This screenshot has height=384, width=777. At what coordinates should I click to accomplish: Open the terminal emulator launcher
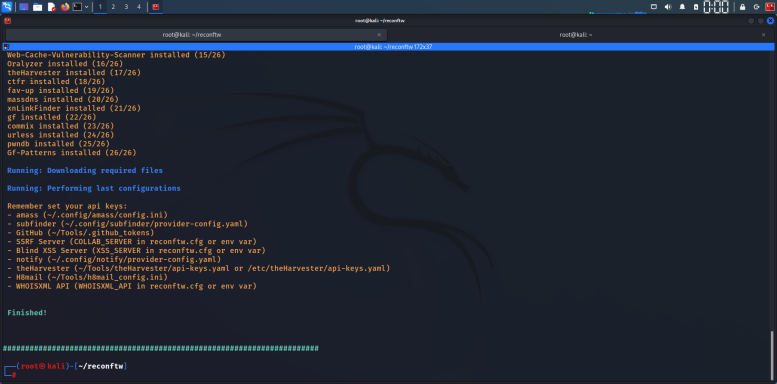coord(77,7)
